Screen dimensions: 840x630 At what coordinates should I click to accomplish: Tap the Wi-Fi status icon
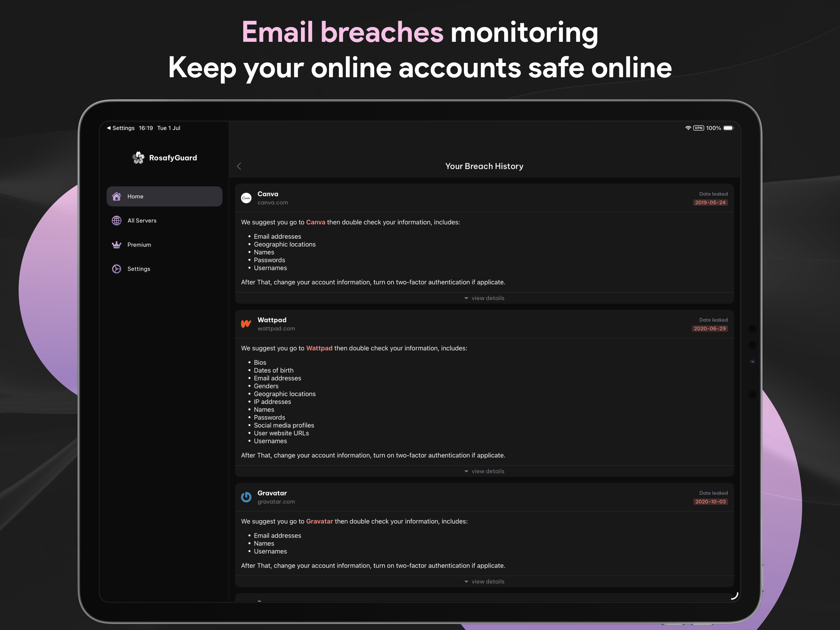(x=688, y=128)
